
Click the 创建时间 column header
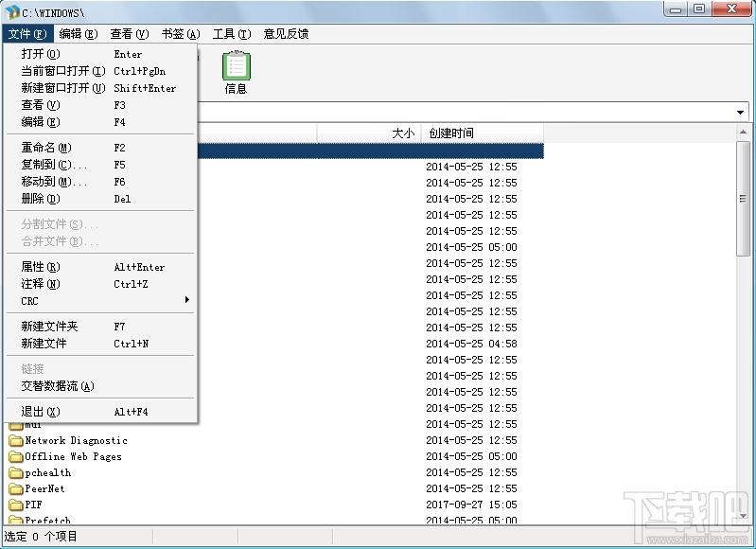pyautogui.click(x=483, y=133)
